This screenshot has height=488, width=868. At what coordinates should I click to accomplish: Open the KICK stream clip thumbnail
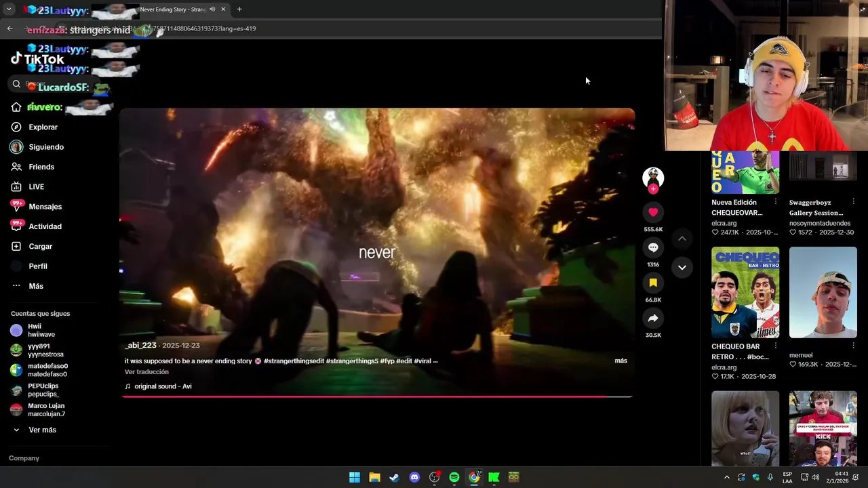[x=823, y=428]
